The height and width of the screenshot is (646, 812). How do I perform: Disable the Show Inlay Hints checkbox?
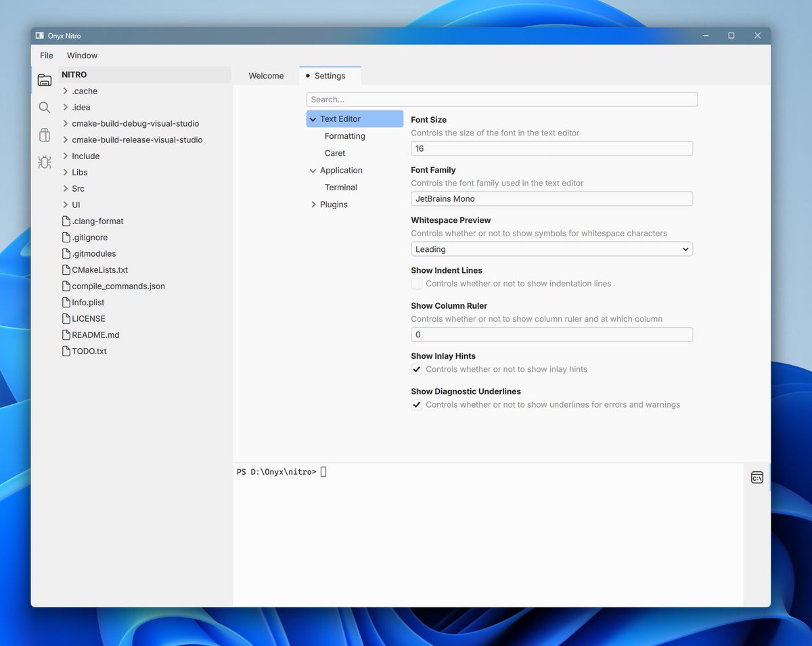tap(416, 369)
